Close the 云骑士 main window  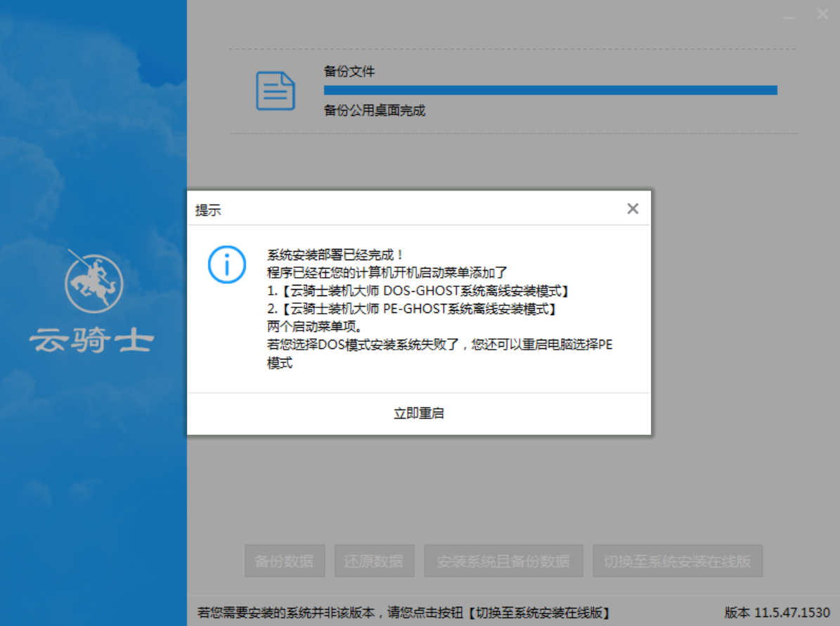[822, 14]
